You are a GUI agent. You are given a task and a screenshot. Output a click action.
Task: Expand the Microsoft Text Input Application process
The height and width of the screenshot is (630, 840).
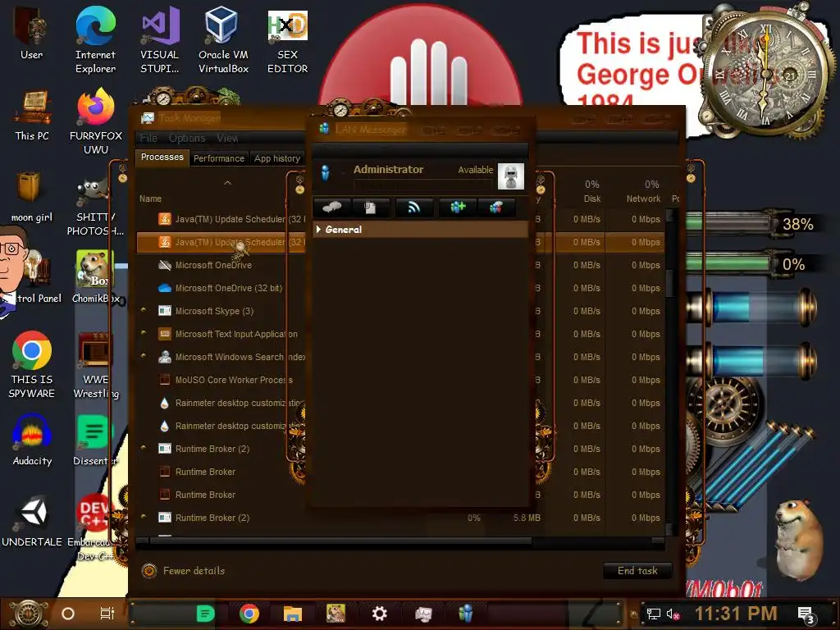[x=143, y=333]
